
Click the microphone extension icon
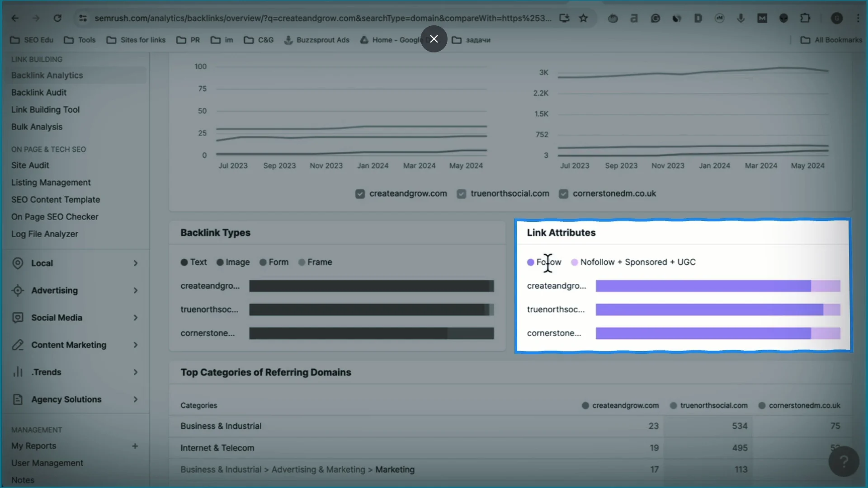click(x=741, y=18)
